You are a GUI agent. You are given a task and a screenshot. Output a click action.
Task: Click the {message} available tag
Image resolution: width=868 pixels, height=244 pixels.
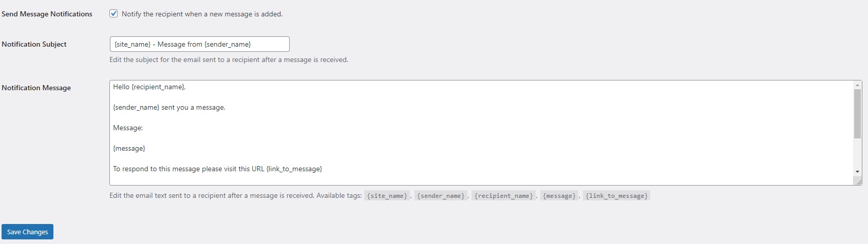[x=559, y=196]
